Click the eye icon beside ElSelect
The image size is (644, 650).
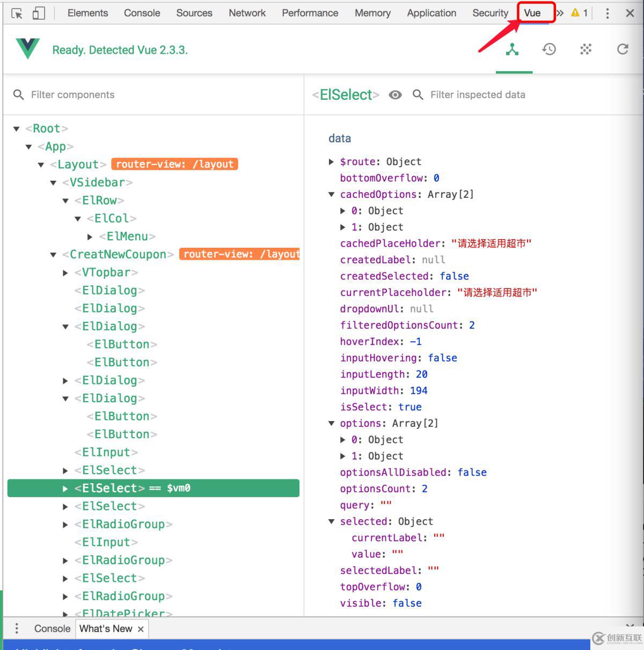pyautogui.click(x=396, y=95)
